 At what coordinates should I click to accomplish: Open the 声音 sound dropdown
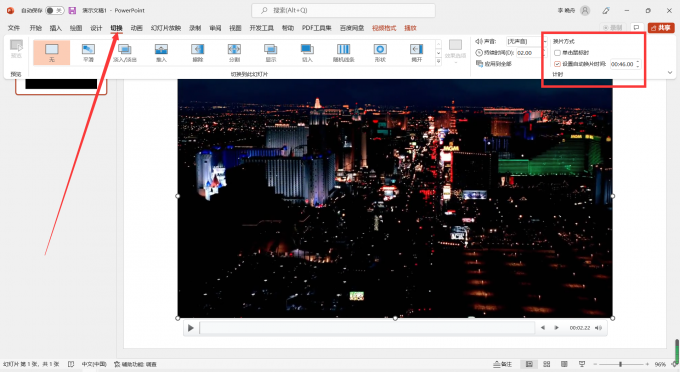(526, 41)
